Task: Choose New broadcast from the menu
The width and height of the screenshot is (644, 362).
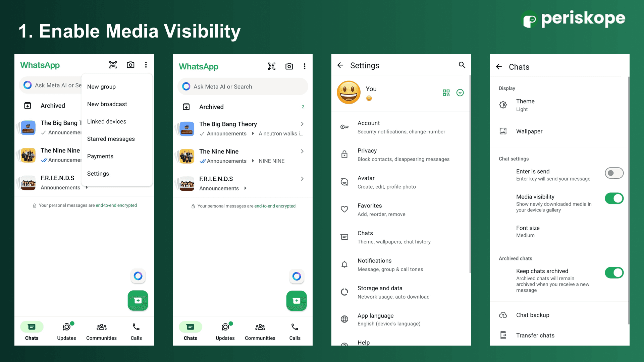Action: 107,104
